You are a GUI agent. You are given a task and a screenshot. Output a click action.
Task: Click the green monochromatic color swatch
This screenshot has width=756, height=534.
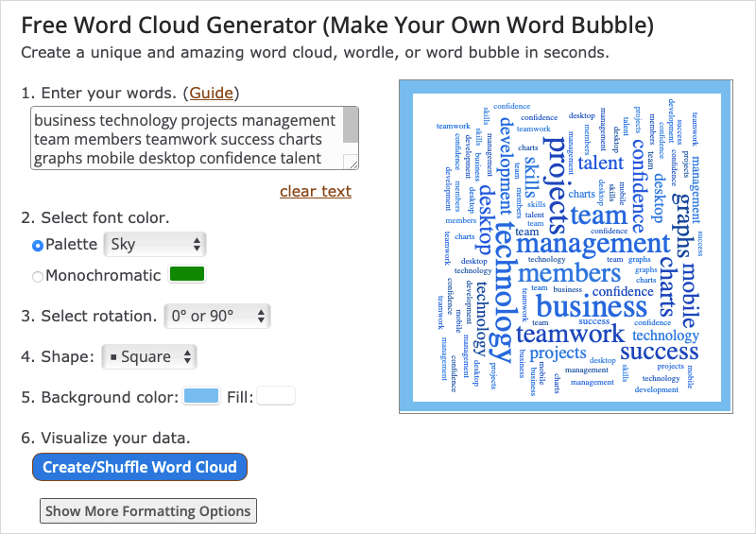[x=186, y=275]
